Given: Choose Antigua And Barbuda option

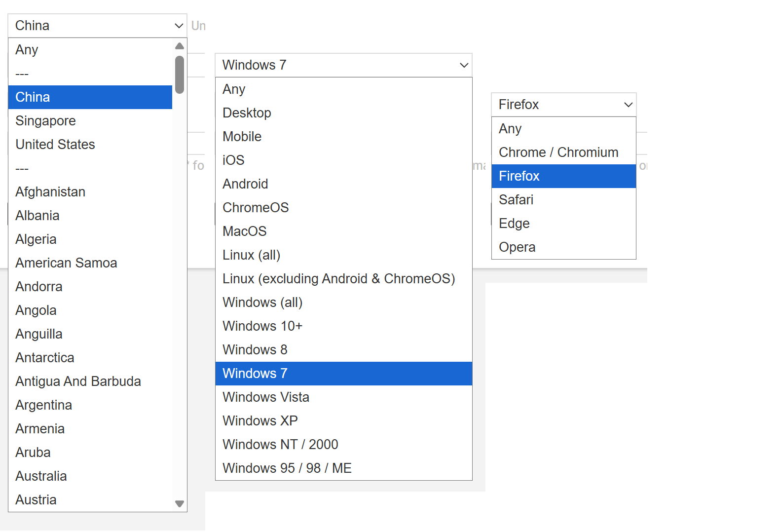Looking at the screenshot, I should click(x=90, y=381).
